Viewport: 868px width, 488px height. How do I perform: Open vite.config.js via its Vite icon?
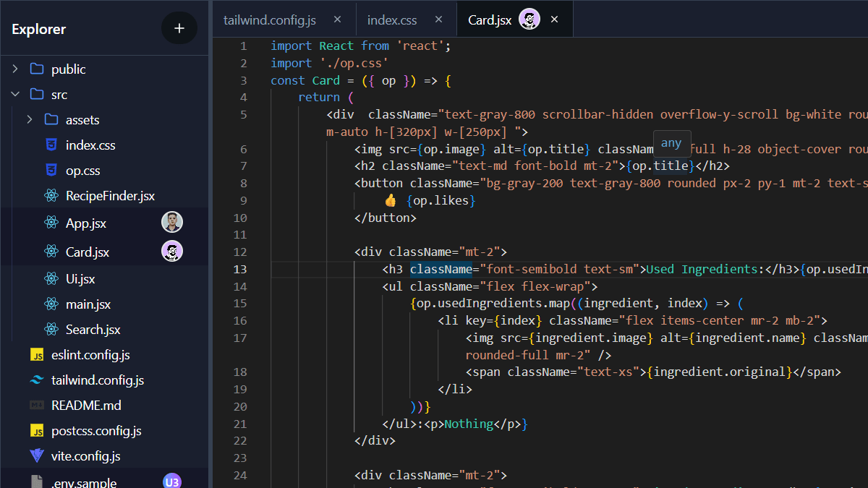click(x=36, y=455)
